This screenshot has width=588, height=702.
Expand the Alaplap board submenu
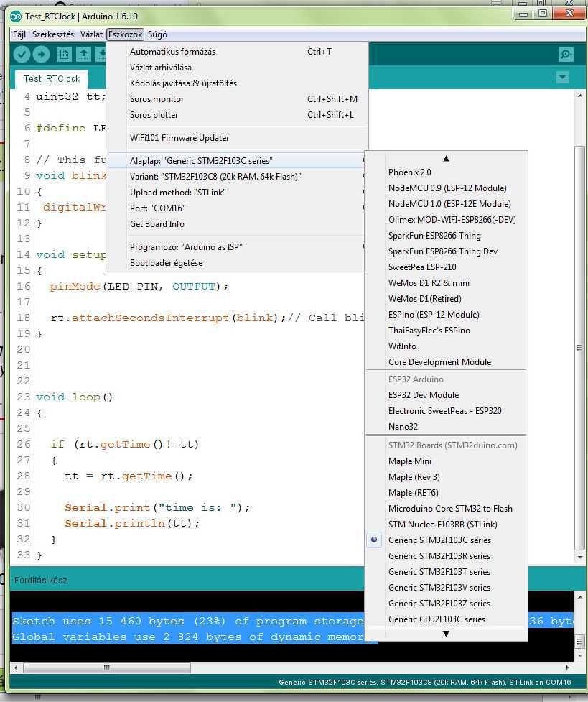236,161
